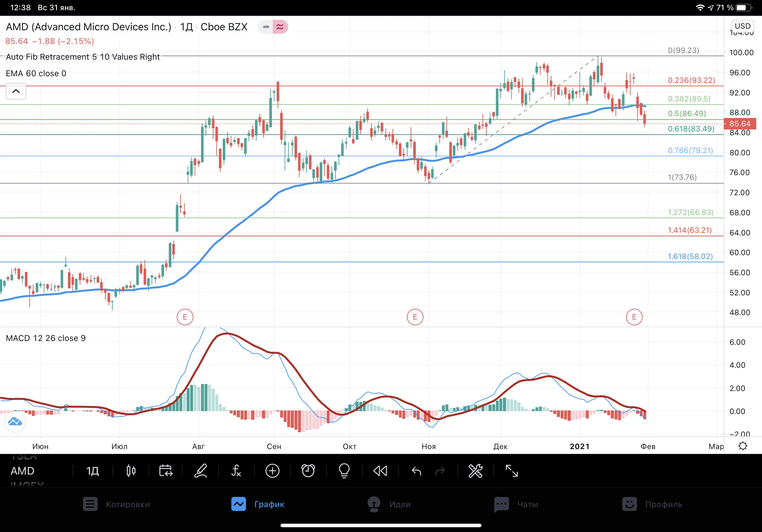This screenshot has height=532, width=762.
Task: Select the drawing pen tool
Action: tap(201, 471)
